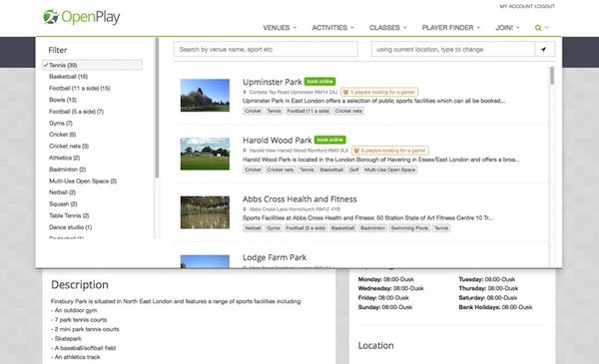The height and width of the screenshot is (364, 599).
Task: Click the OpenPlay logo
Action: coord(82,17)
